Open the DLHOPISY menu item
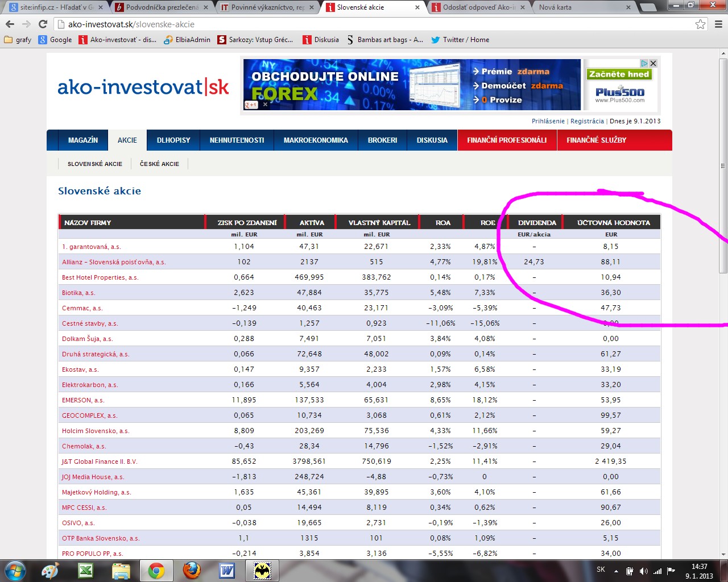Image resolution: width=728 pixels, height=582 pixels. coord(173,140)
